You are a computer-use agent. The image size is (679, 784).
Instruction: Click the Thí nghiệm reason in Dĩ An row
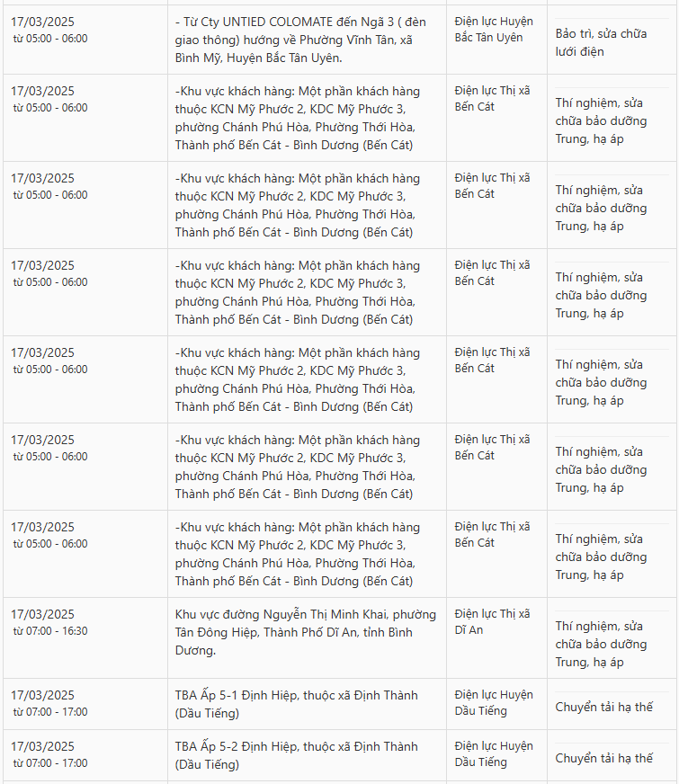(601, 645)
